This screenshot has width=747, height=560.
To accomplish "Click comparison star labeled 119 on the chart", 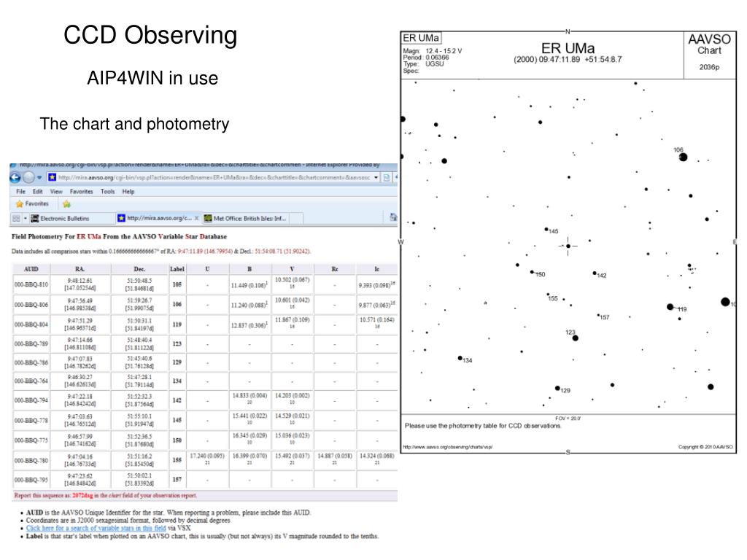I will point(670,307).
